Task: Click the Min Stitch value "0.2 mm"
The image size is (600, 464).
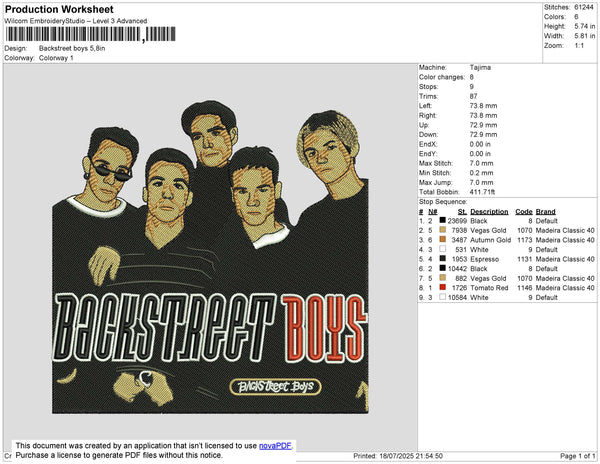Action: (481, 173)
